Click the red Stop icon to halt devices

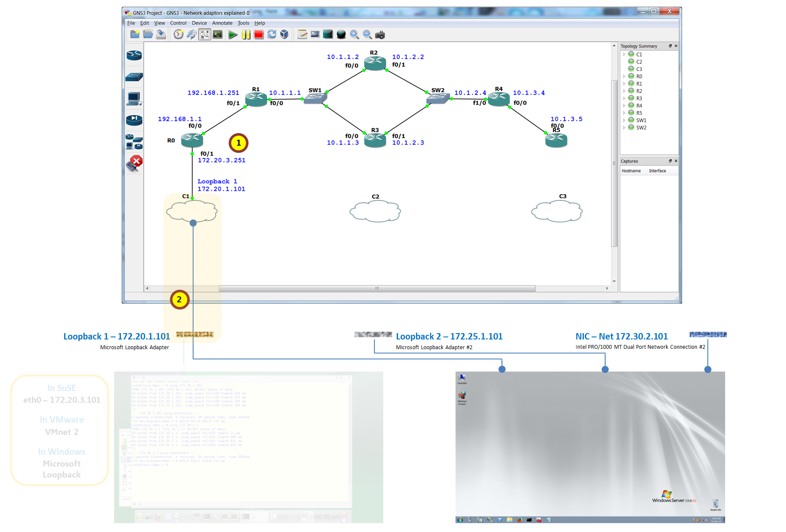point(259,34)
